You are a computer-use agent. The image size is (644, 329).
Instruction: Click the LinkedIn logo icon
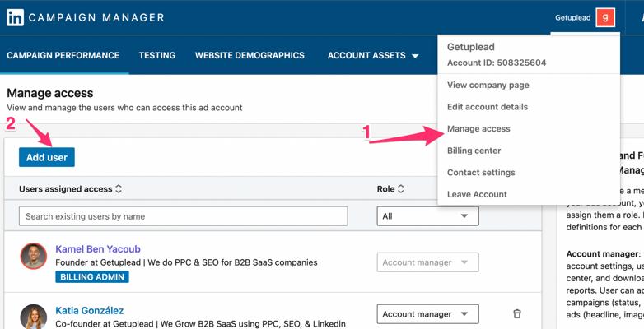[x=15, y=17]
